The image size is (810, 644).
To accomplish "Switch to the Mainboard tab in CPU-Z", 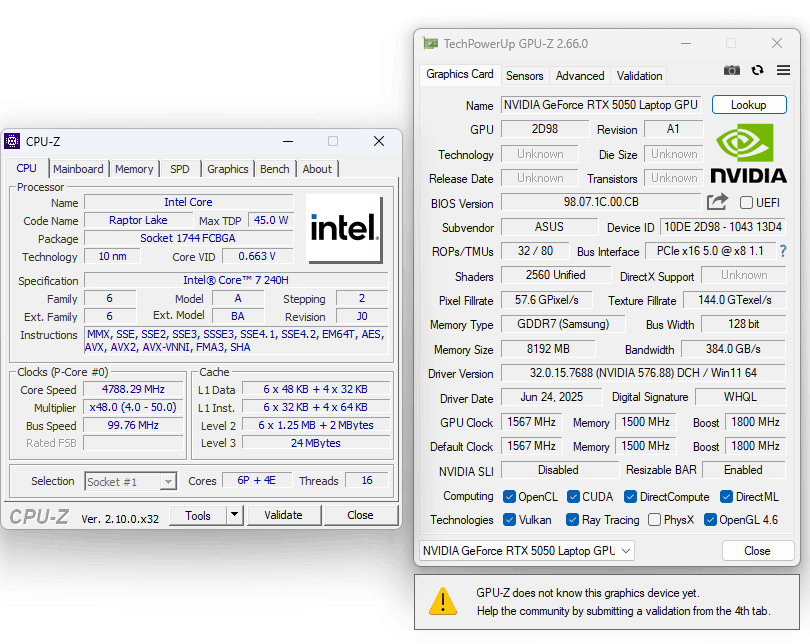I will [78, 169].
